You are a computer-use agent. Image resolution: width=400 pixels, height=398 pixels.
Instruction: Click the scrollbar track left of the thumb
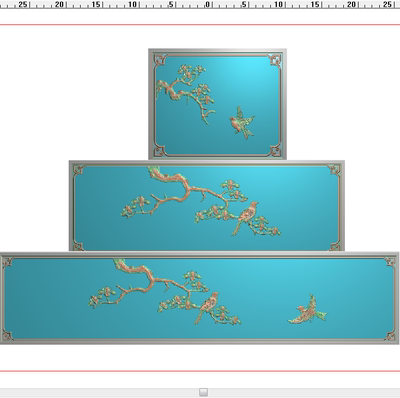coord(100,392)
